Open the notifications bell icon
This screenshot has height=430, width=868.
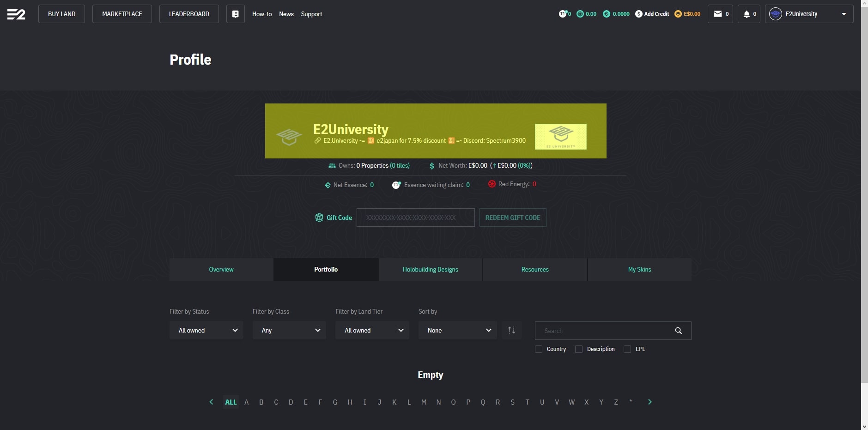746,14
